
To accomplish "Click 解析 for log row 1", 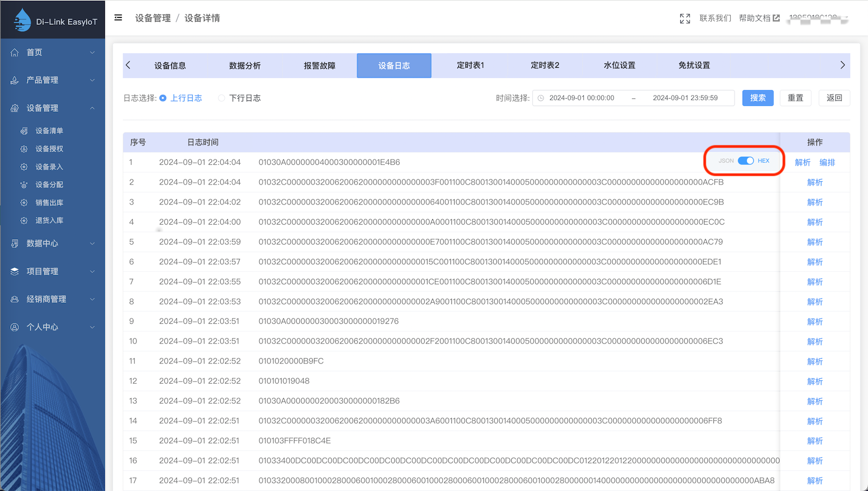I will point(802,162).
